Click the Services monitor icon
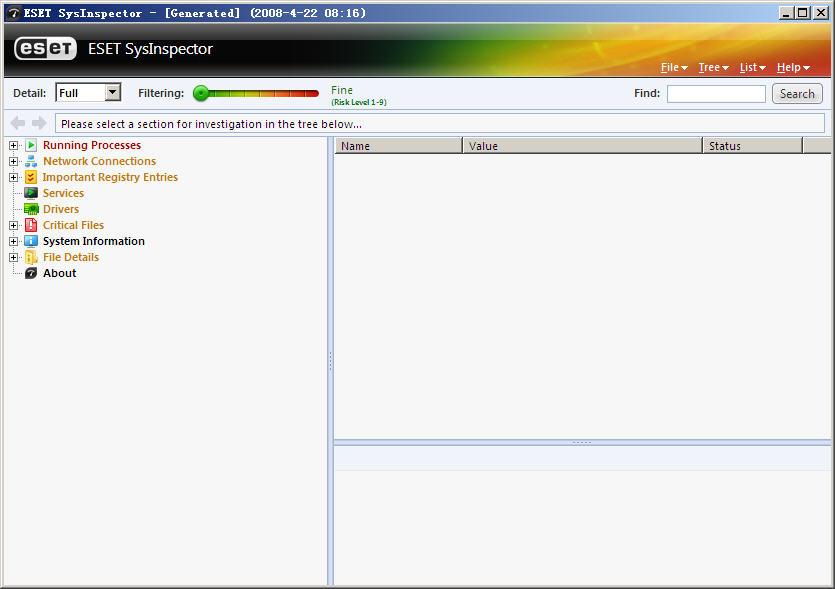This screenshot has height=589, width=835. [x=31, y=193]
